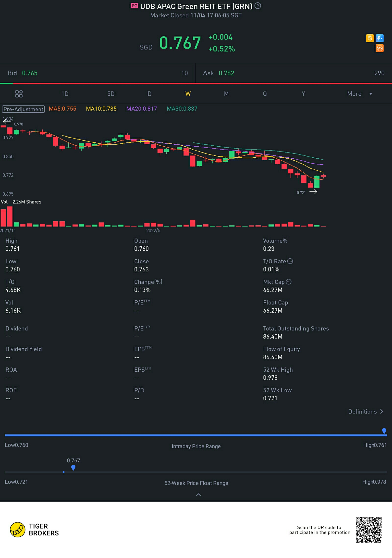This screenshot has width=392, height=558.
Task: Click the 2021/11 date label on chart
Action: tap(8, 230)
